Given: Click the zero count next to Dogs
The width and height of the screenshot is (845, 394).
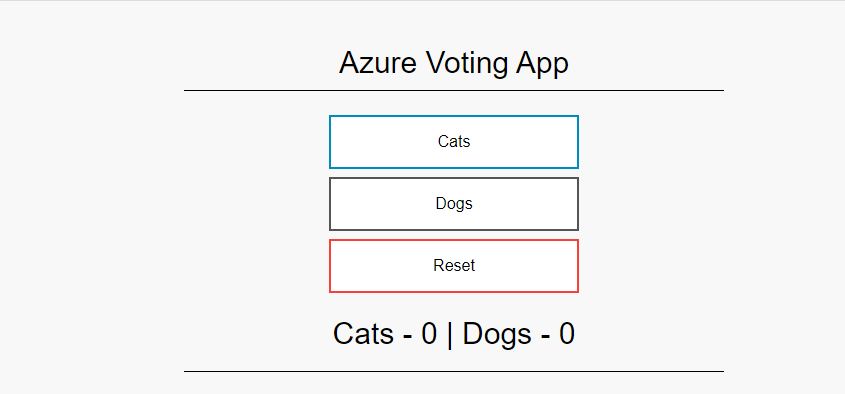Looking at the screenshot, I should pos(567,334).
